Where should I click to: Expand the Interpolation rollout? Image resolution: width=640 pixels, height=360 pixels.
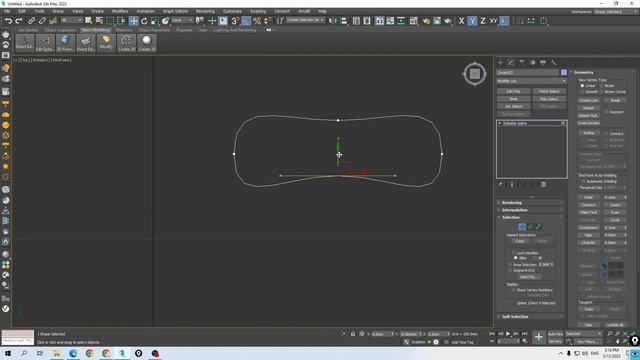pyautogui.click(x=530, y=210)
